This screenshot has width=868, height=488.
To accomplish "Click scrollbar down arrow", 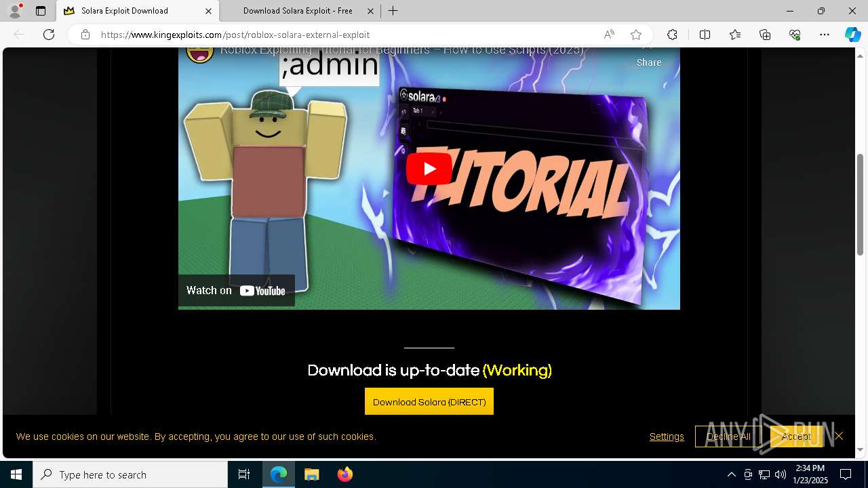I will (x=860, y=449).
